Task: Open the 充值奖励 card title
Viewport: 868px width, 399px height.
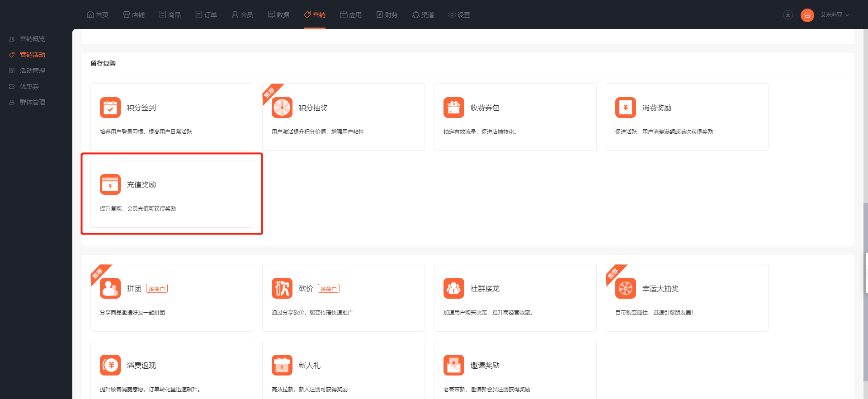Action: point(142,184)
